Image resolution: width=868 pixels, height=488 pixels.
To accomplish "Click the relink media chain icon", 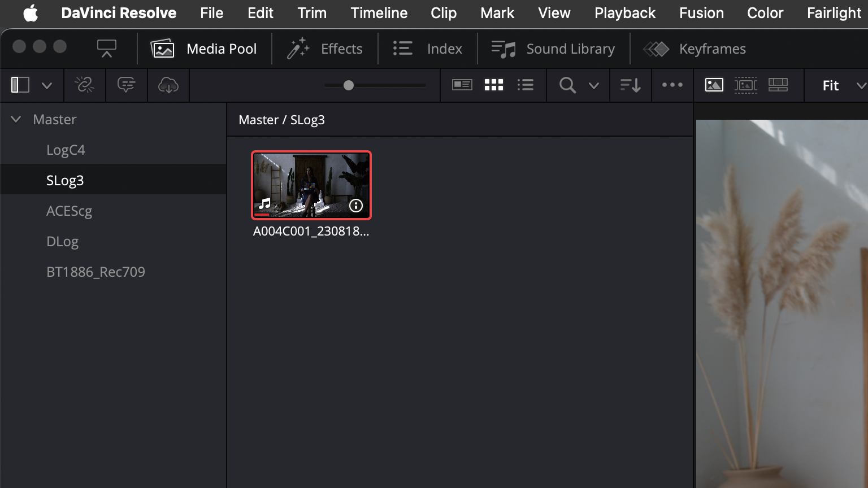I will [85, 85].
